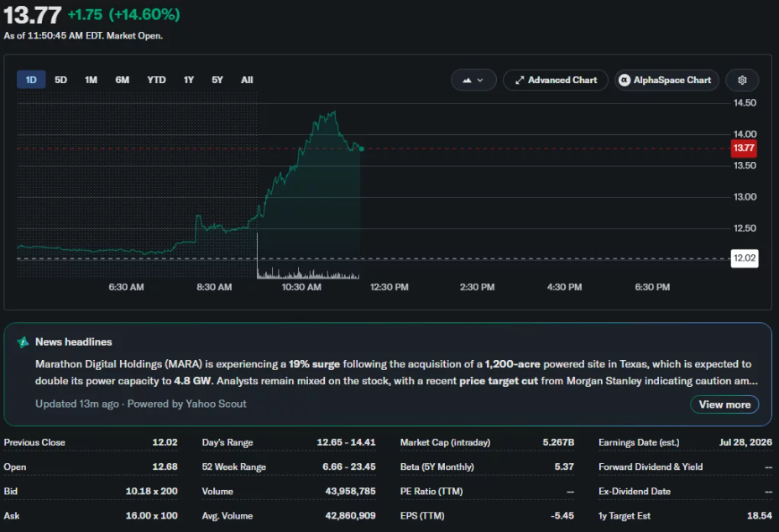The width and height of the screenshot is (779, 532).
Task: Click the green last price dot on chart
Action: 361,149
